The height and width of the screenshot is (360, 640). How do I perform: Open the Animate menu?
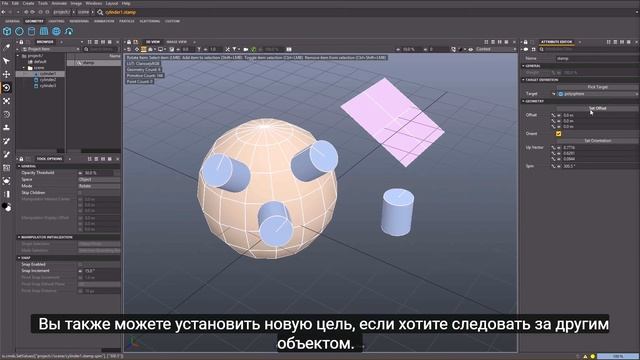[59, 3]
